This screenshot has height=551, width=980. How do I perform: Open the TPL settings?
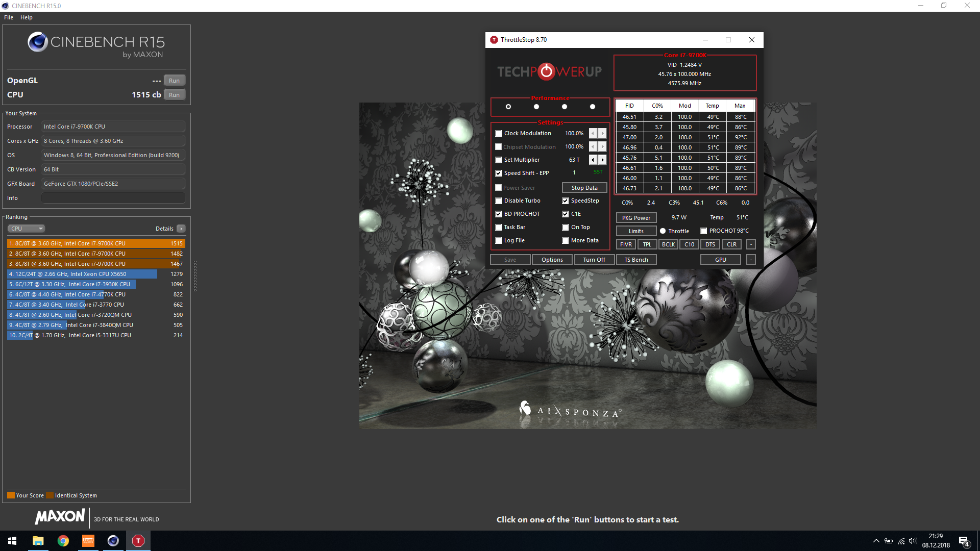pos(647,244)
